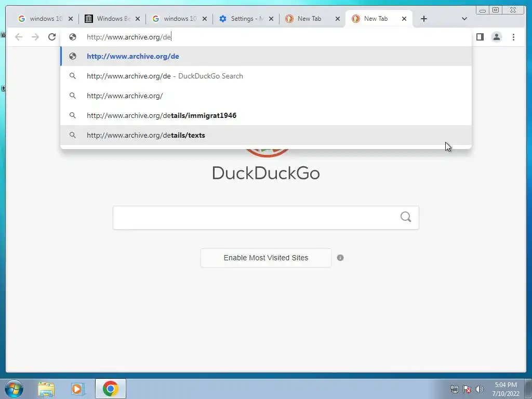The width and height of the screenshot is (532, 399).
Task: Click the DuckDuckGo search magnifier icon
Action: (x=405, y=217)
